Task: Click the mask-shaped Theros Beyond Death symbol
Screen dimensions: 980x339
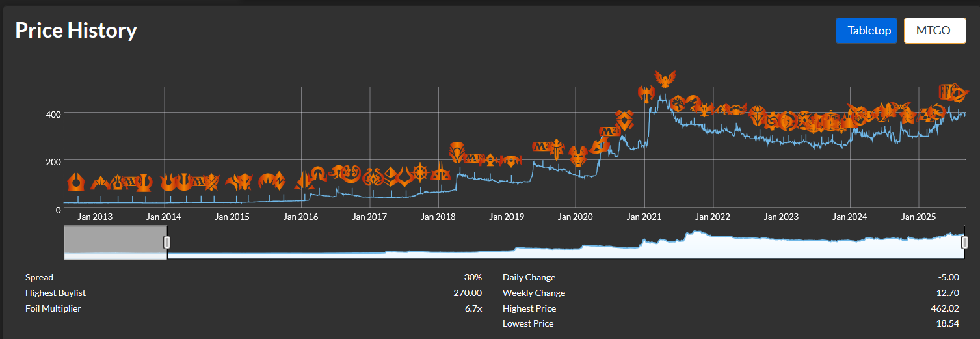Action: pos(578,156)
